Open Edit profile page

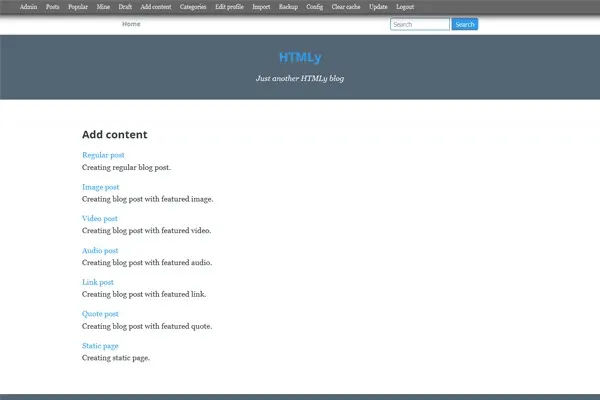tap(229, 6)
